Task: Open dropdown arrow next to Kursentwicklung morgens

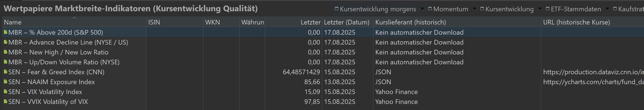Action: click(x=422, y=9)
